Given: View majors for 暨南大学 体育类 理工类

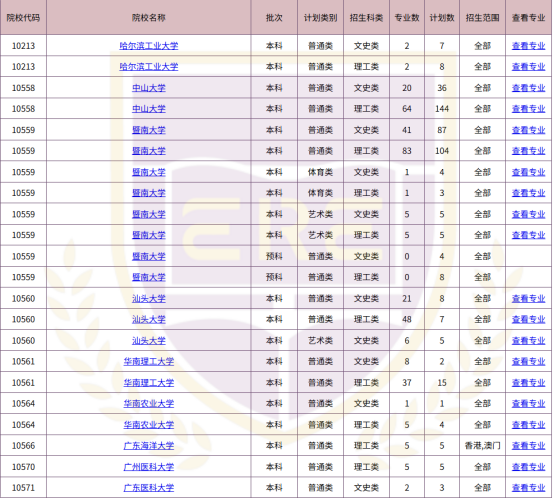Looking at the screenshot, I should pos(529,193).
